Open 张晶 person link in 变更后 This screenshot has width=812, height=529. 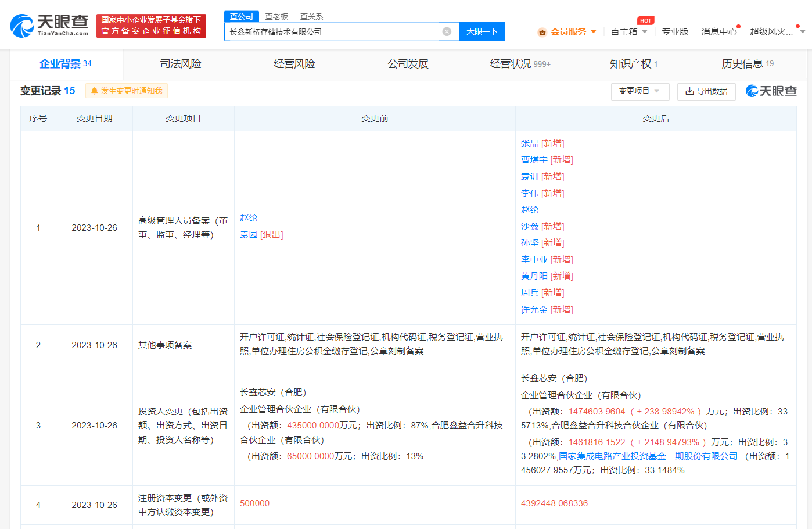tap(530, 144)
